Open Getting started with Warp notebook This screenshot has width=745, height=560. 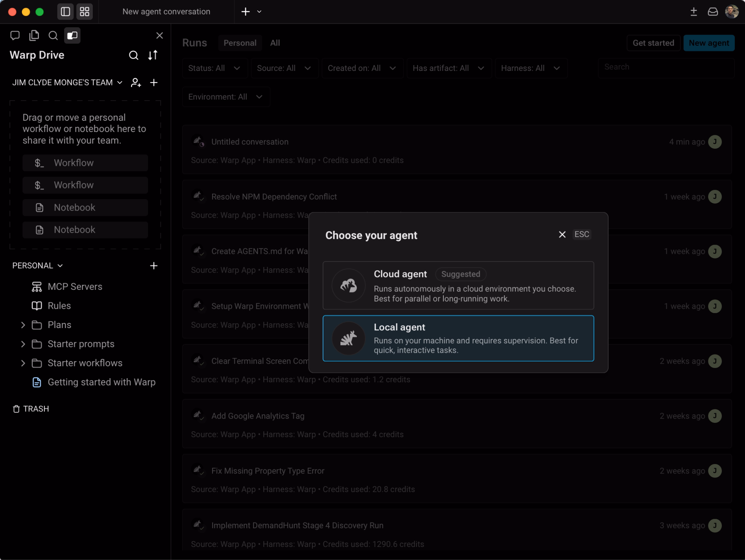tap(94, 382)
